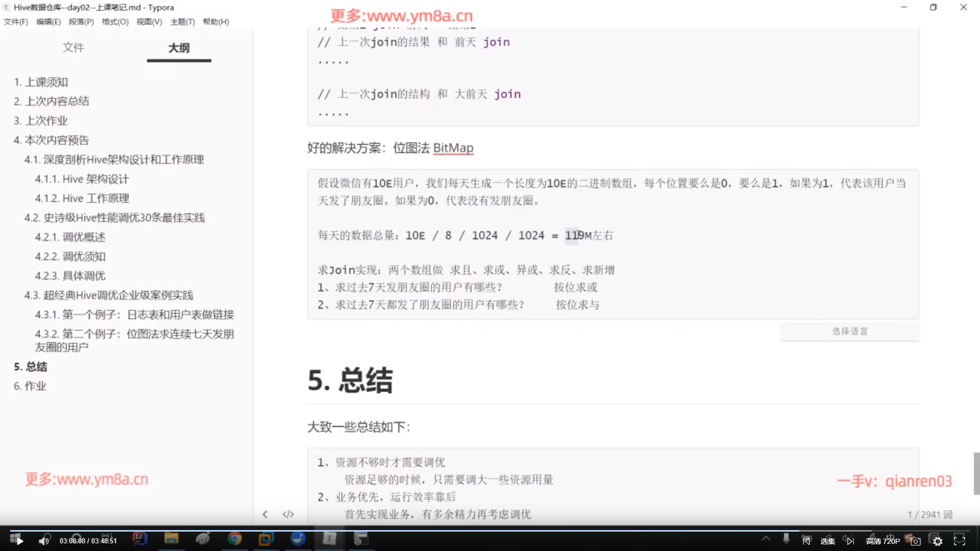This screenshot has width=980, height=551.
Task: Open Chrome from the taskbar
Action: pyautogui.click(x=234, y=538)
